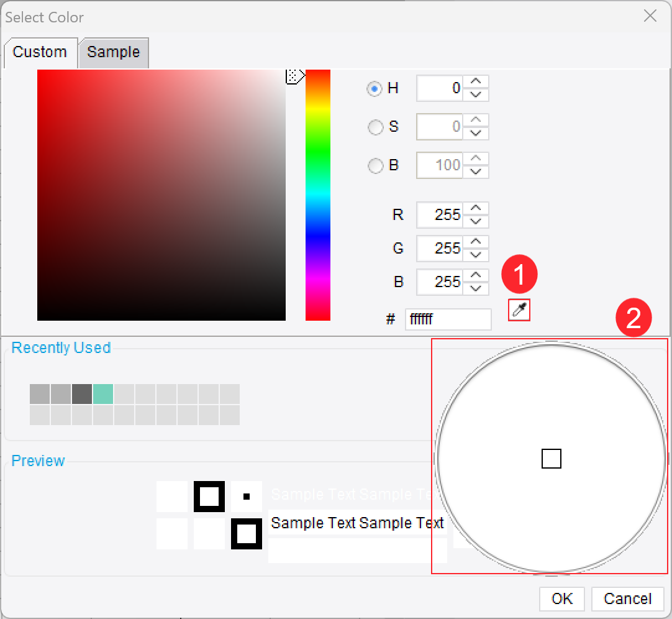The image size is (672, 619).
Task: Click the thick black-bordered square in top preview row
Action: 209,497
